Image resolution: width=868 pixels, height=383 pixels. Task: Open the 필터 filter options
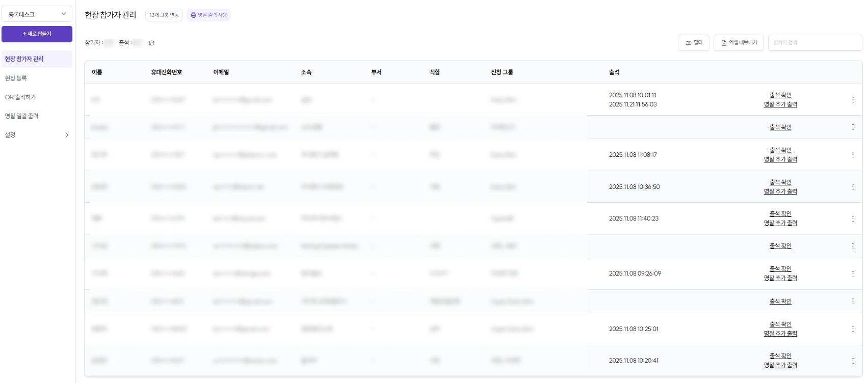click(693, 43)
